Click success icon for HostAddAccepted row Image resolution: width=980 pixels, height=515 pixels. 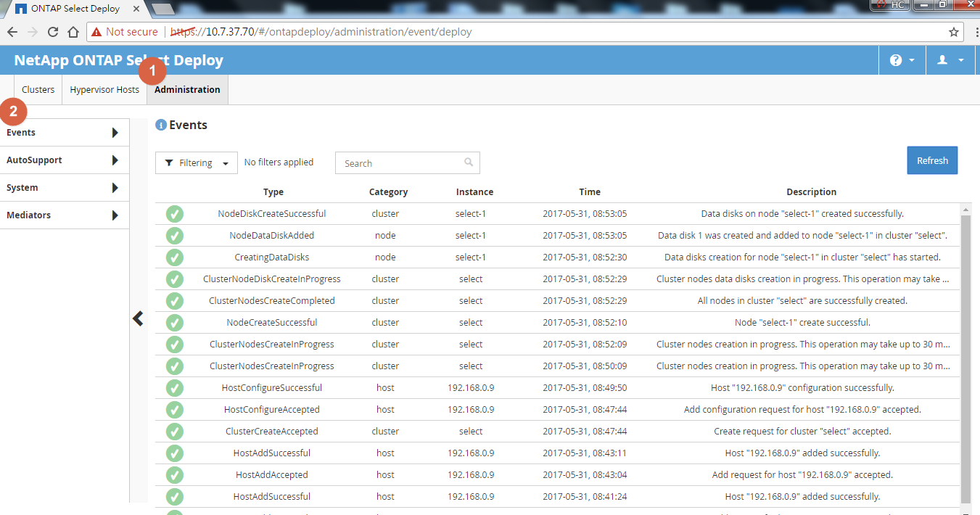point(175,475)
